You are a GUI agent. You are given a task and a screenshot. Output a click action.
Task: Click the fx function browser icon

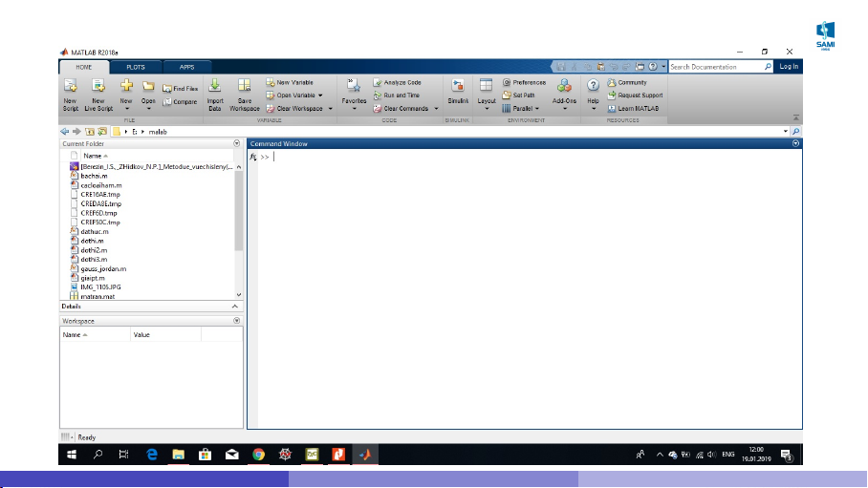point(253,158)
